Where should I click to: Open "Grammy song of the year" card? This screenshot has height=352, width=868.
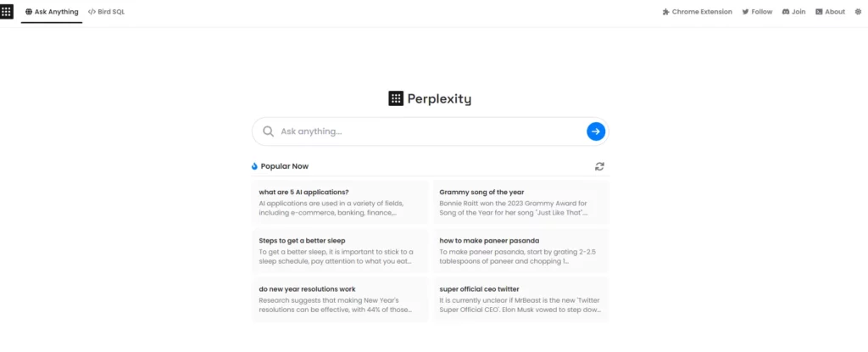point(520,203)
